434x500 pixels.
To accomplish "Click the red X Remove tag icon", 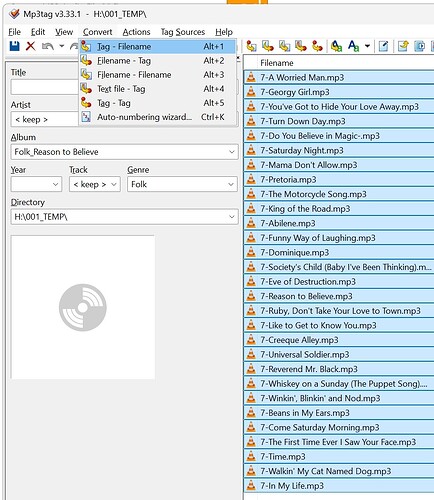I will (x=31, y=46).
